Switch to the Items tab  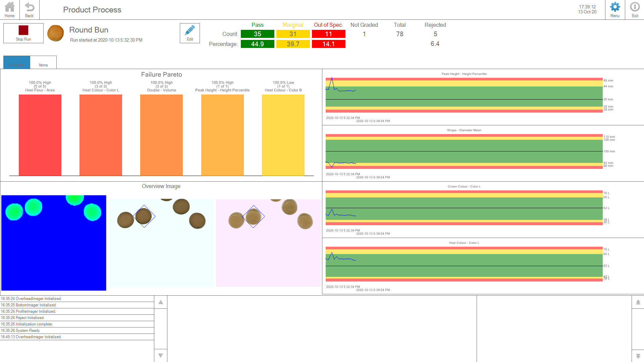43,63
